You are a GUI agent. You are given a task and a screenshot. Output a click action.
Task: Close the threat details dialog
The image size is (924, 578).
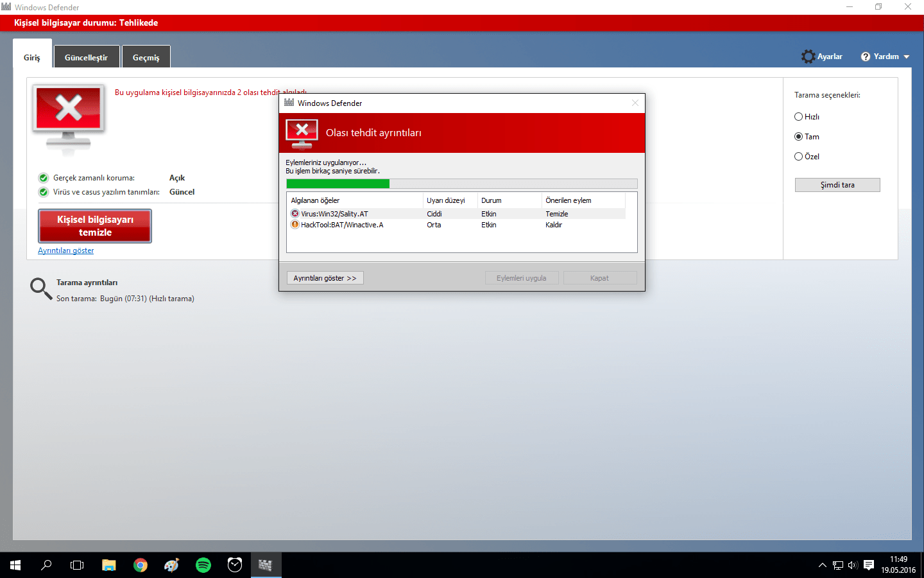635,103
